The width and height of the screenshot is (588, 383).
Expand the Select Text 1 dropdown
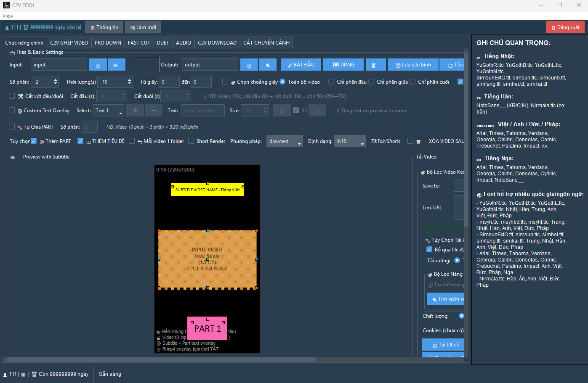(109, 111)
